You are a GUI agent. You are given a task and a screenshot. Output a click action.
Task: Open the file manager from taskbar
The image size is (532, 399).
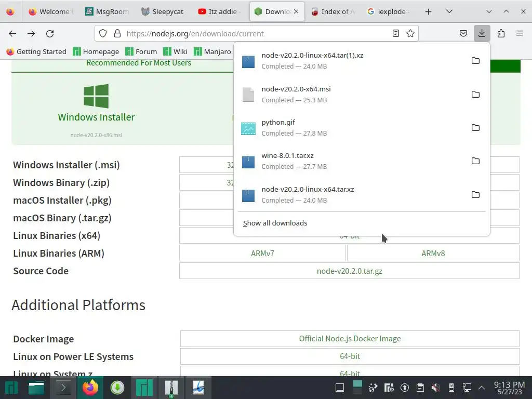(x=36, y=388)
